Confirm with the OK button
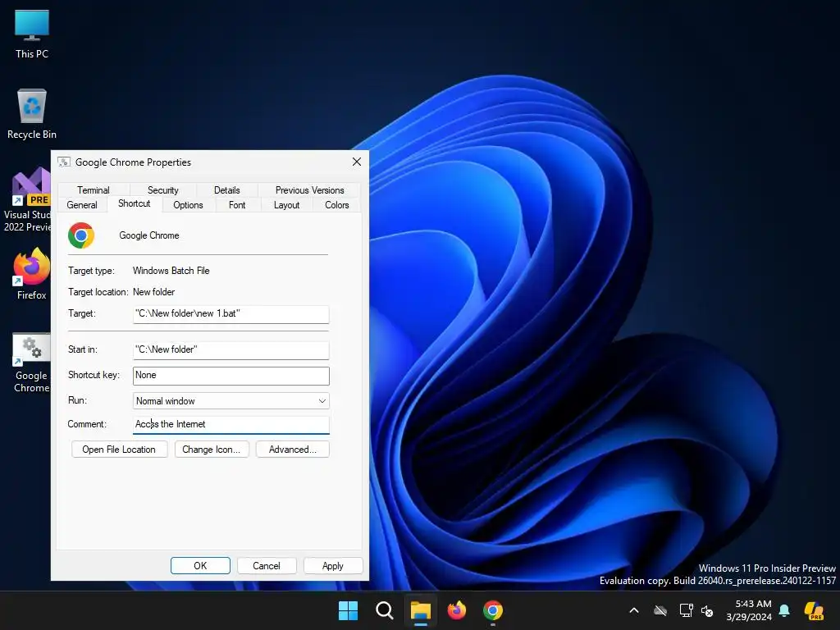This screenshot has width=840, height=630. pos(200,566)
